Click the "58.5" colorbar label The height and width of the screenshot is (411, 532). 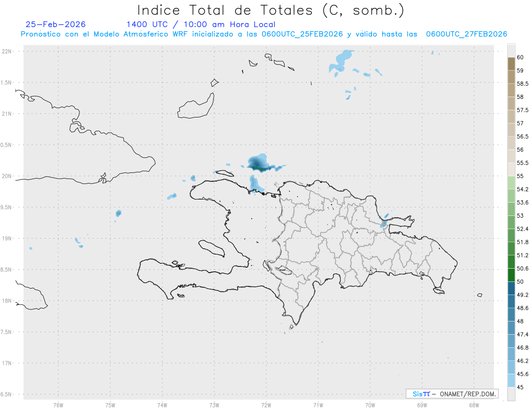[x=522, y=84]
